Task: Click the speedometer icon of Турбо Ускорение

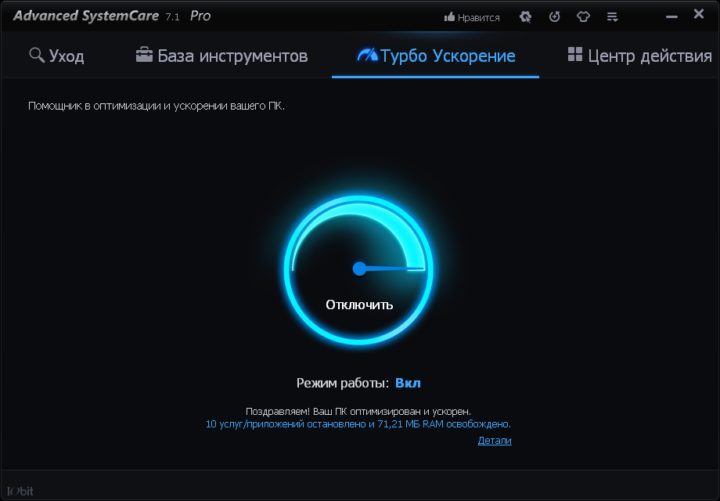Action: click(367, 55)
